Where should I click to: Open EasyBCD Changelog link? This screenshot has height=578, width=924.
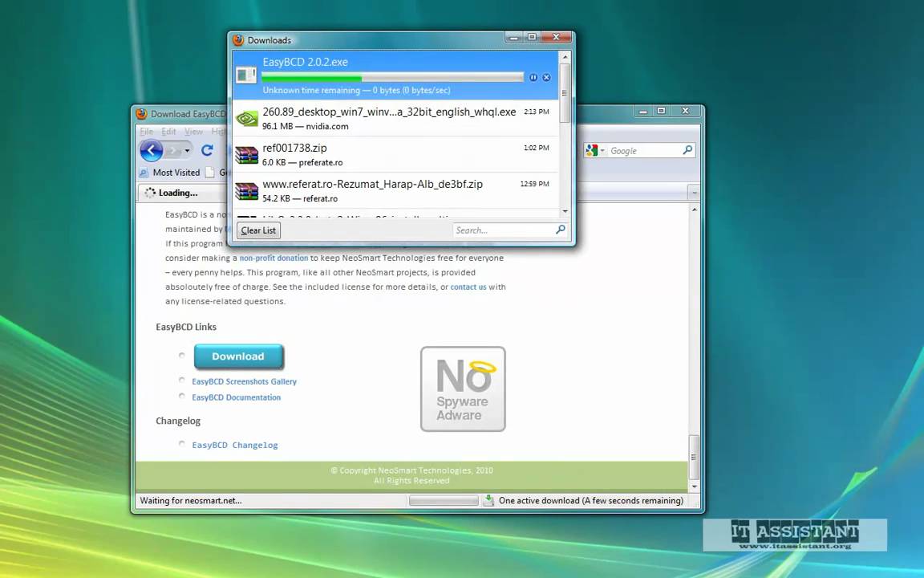pos(234,445)
